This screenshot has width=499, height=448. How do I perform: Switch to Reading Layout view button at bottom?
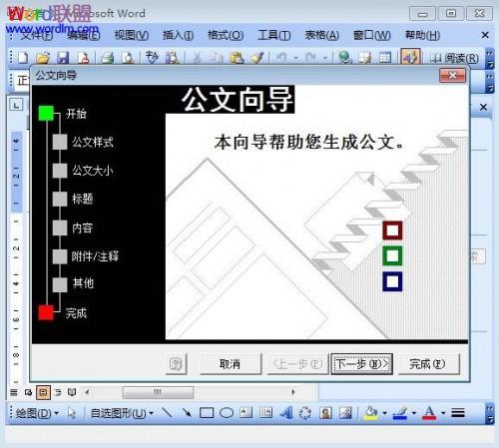[72, 392]
